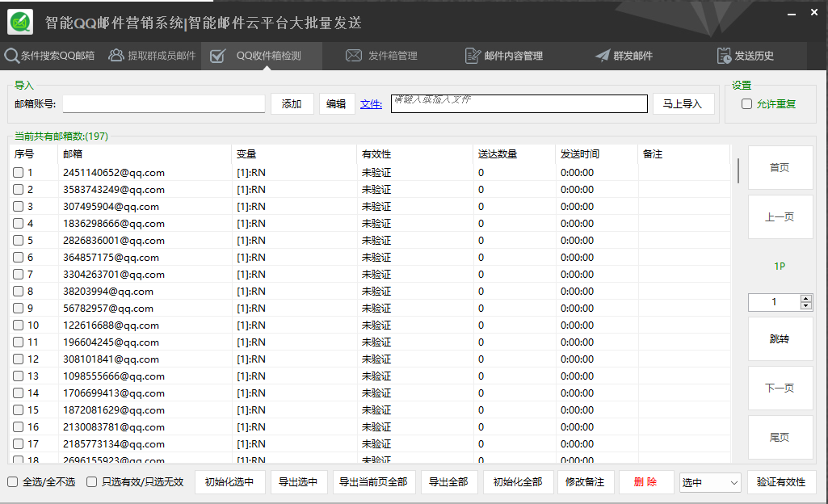Click the 文件: link
Screen dimensions: 828x504
[x=371, y=103]
